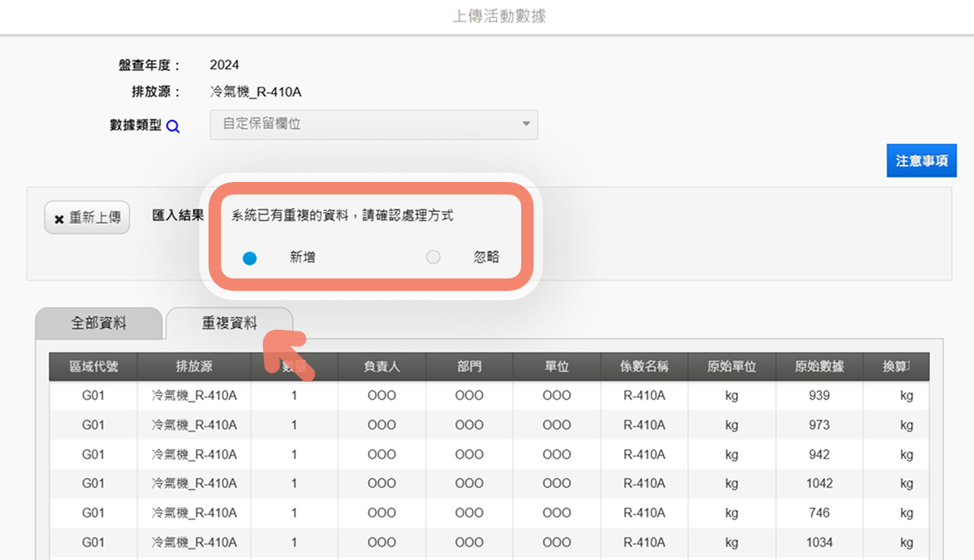Click the 區域代號 column header
The height and width of the screenshot is (560, 974).
(x=93, y=367)
